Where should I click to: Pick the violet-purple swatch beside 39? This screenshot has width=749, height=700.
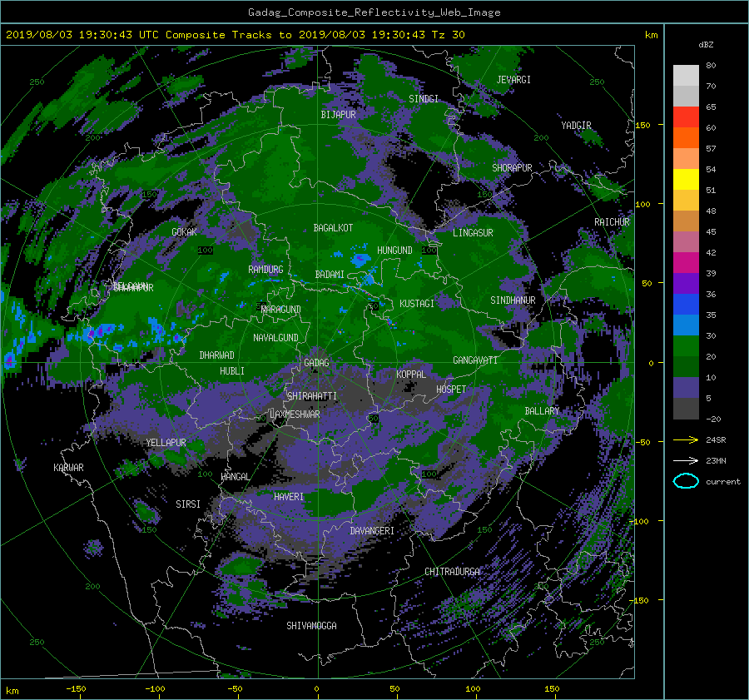pos(686,283)
